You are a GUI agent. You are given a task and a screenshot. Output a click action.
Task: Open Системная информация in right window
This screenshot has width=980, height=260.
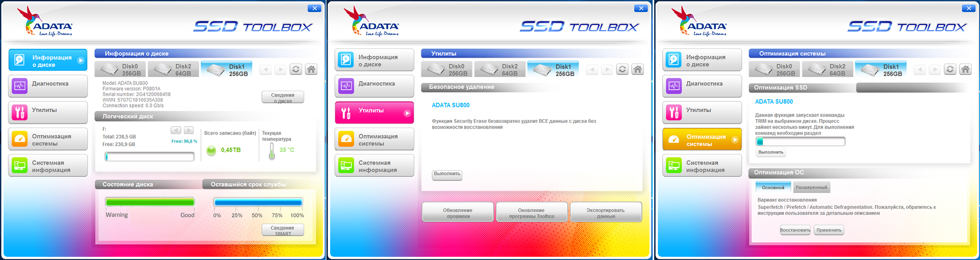point(702,165)
